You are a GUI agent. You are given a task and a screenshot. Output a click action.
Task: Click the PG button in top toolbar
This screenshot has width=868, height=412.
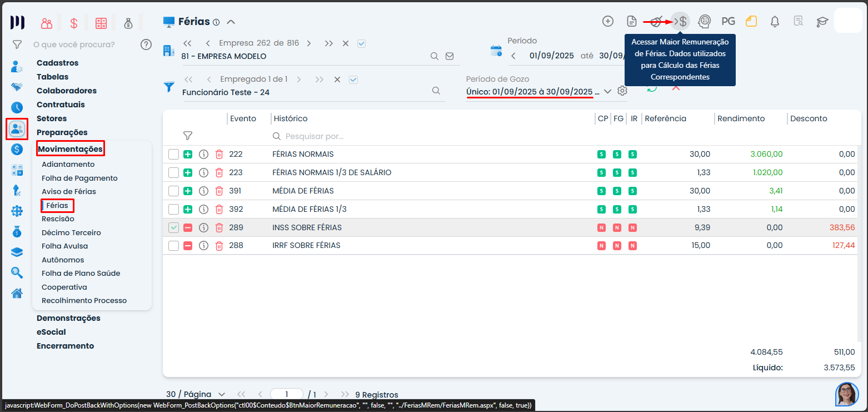728,22
